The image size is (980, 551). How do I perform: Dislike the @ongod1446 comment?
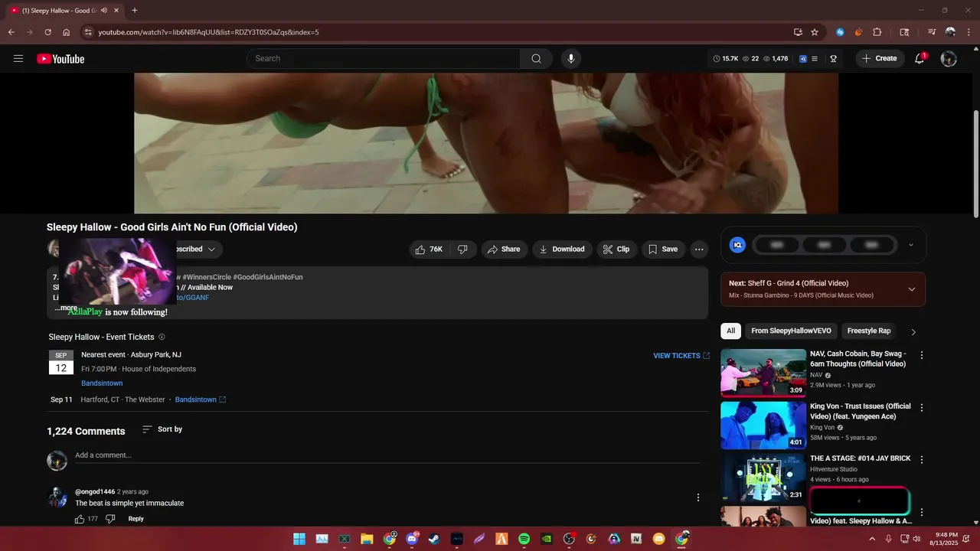pos(110,519)
